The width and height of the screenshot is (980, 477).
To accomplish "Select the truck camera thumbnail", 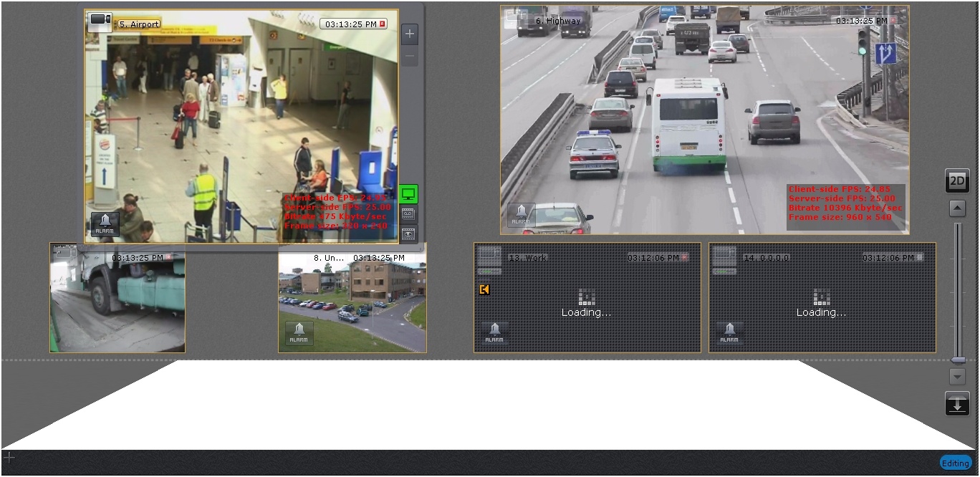I will (117, 298).
